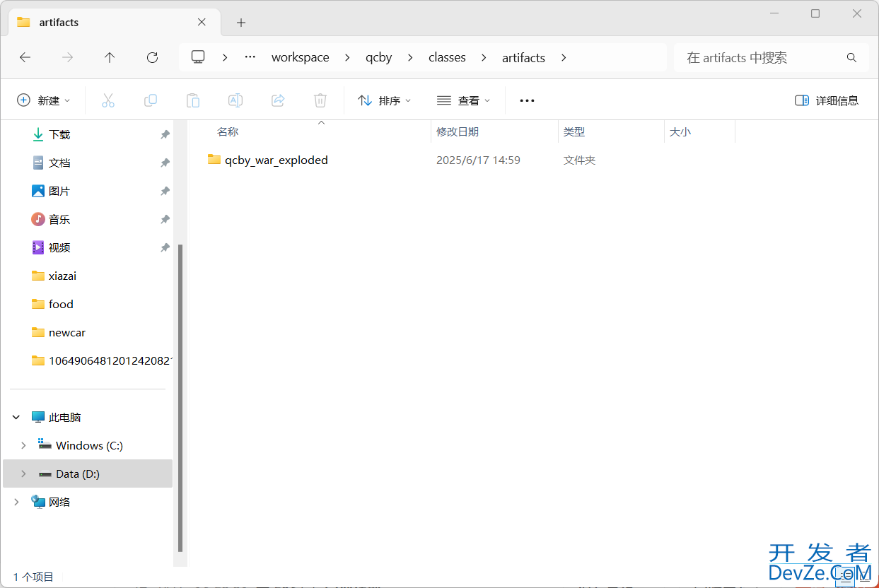Unpin 音乐 using its pin icon
The width and height of the screenshot is (879, 588).
(x=165, y=219)
